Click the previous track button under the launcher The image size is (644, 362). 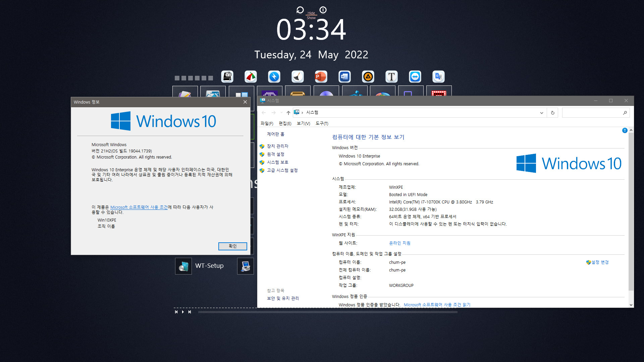point(176,312)
